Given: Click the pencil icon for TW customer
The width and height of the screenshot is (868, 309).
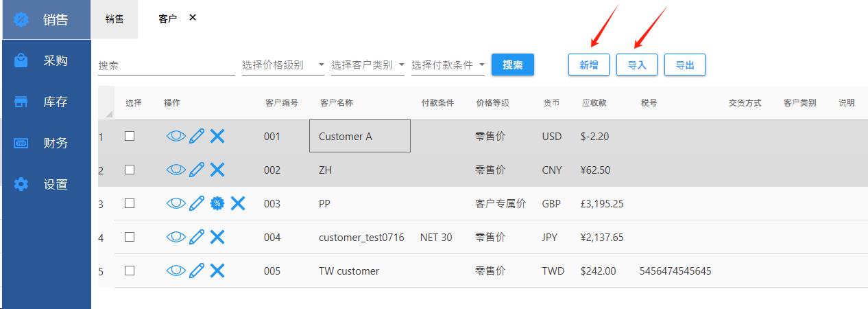Looking at the screenshot, I should [x=197, y=271].
